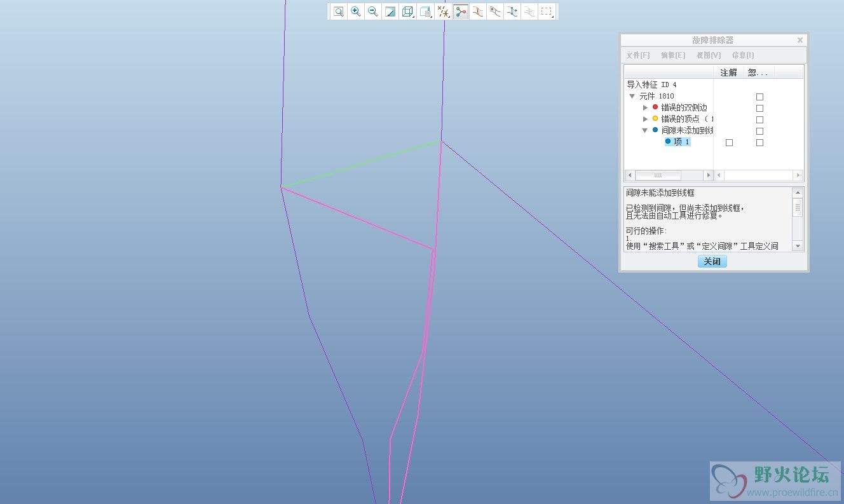The width and height of the screenshot is (844, 504).
Task: Click the description pane scroll down arrow
Action: (798, 245)
